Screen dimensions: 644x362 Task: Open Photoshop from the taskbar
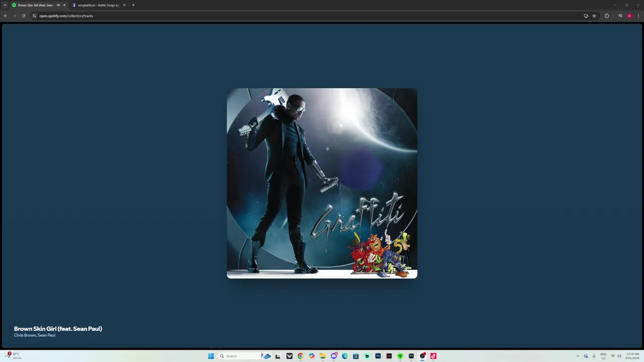tap(378, 356)
